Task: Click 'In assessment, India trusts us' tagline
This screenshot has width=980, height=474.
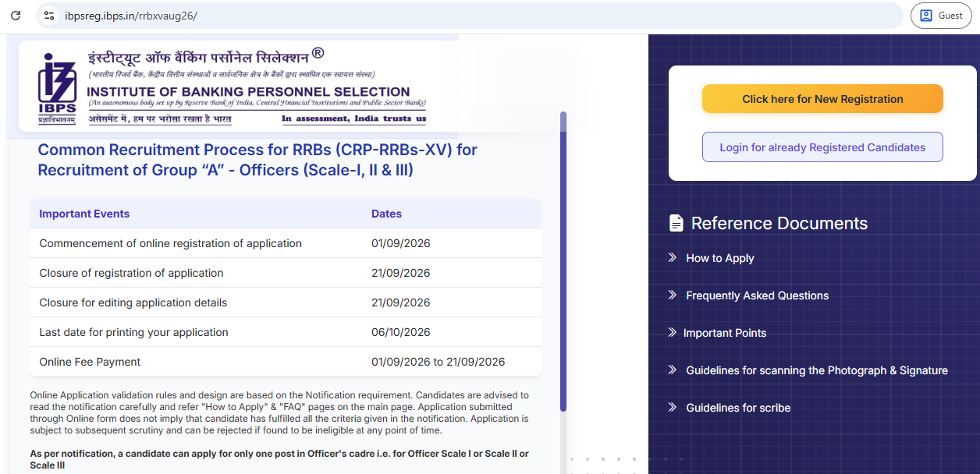Action: pyautogui.click(x=353, y=118)
